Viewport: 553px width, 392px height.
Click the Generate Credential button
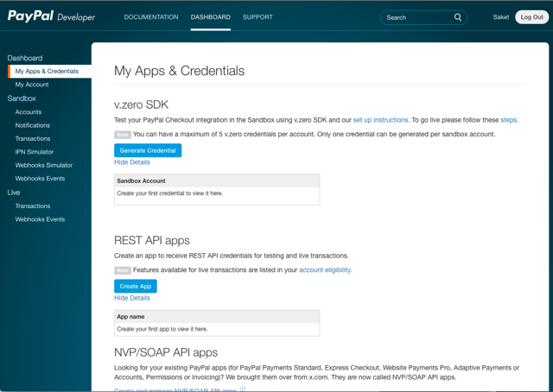pos(148,150)
